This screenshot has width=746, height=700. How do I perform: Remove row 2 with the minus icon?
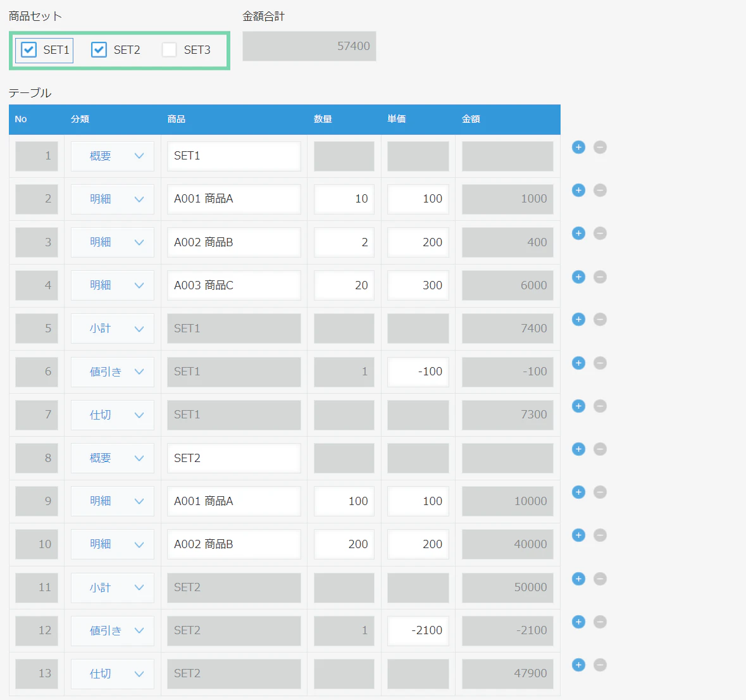coord(600,191)
